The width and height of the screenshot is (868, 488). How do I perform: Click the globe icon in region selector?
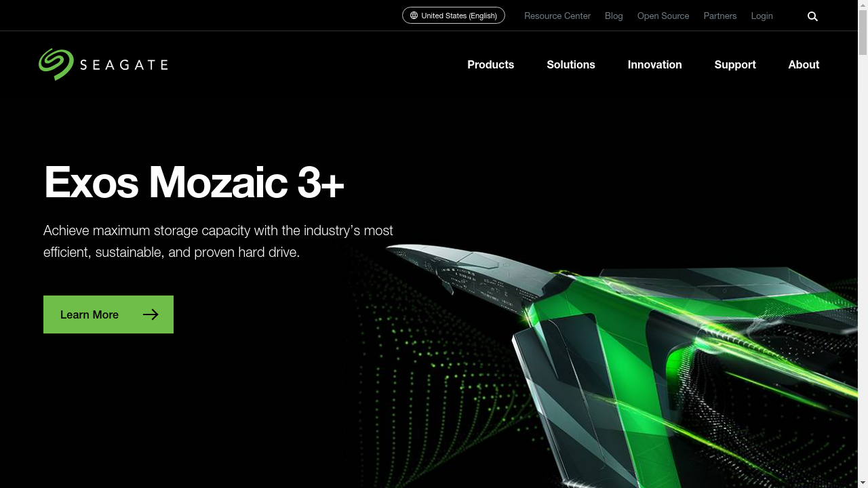414,16
